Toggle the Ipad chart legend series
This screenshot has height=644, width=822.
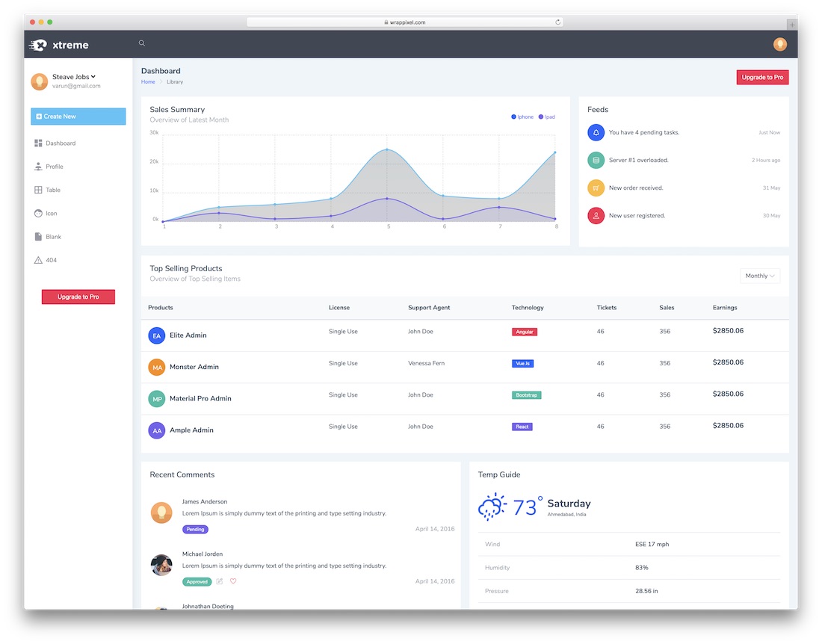(546, 117)
